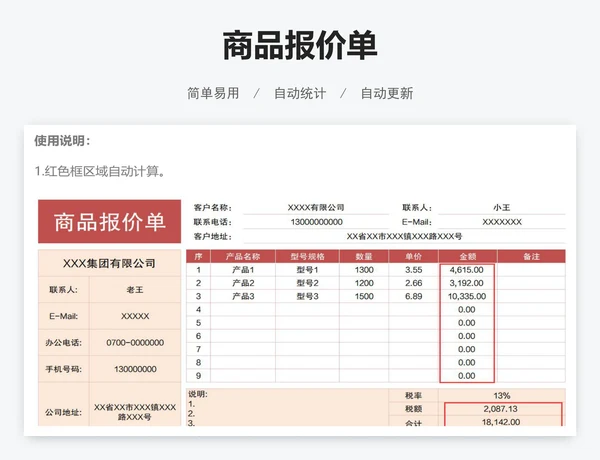Select the 型号2 cell
600x460 pixels.
[x=307, y=283]
